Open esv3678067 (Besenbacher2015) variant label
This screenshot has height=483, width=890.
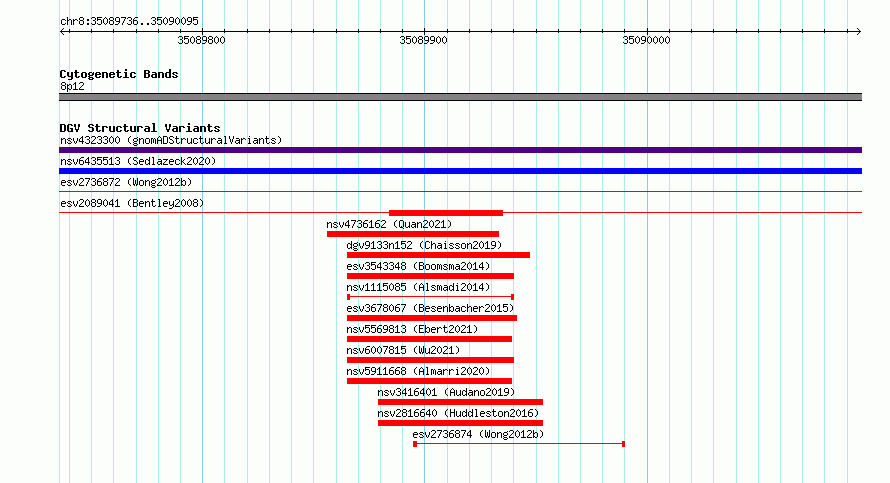coord(430,308)
